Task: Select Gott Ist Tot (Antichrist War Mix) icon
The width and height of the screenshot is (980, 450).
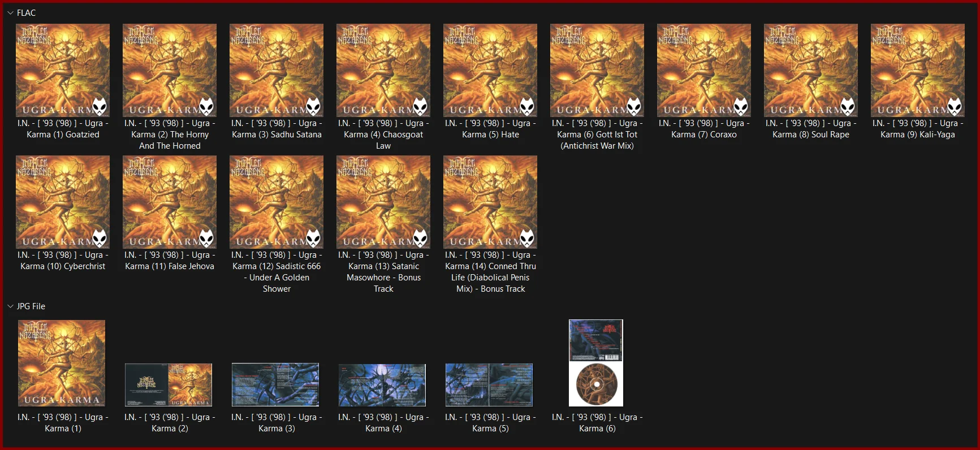Action: [597, 70]
